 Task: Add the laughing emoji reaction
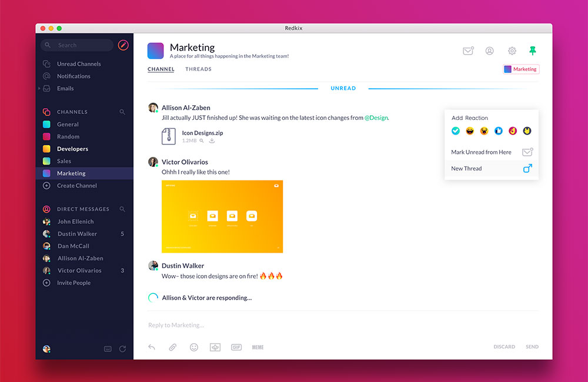(x=470, y=130)
